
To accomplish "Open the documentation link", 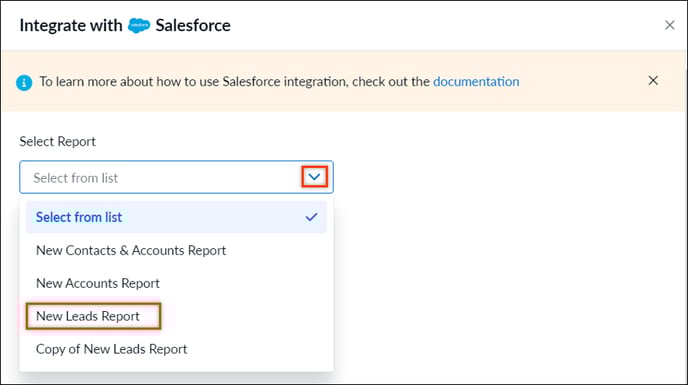I will click(476, 82).
